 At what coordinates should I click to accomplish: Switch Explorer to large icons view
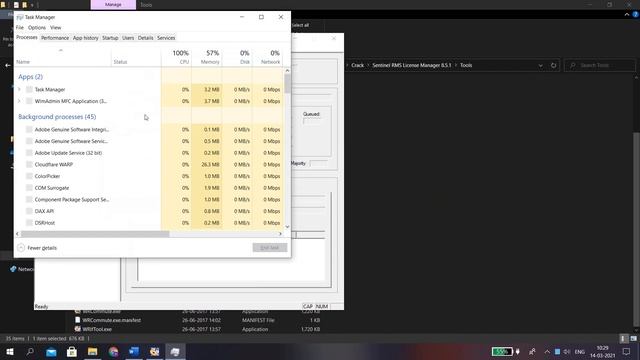633,339
